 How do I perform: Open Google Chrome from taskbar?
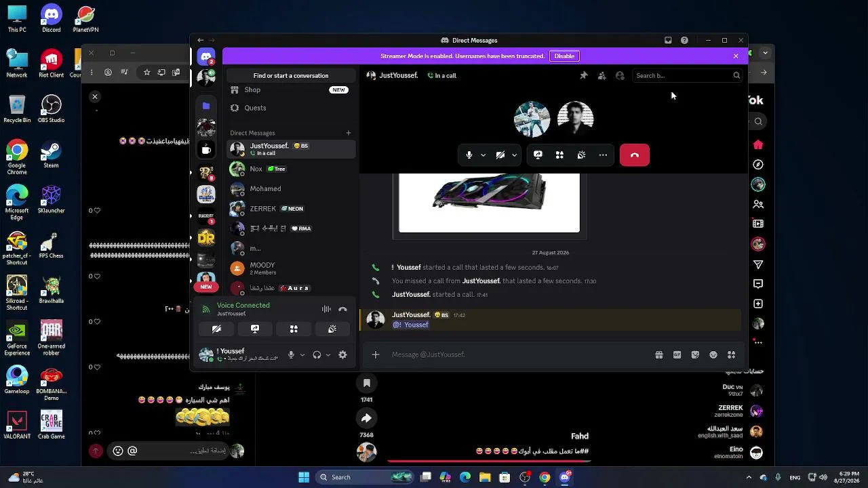545,477
